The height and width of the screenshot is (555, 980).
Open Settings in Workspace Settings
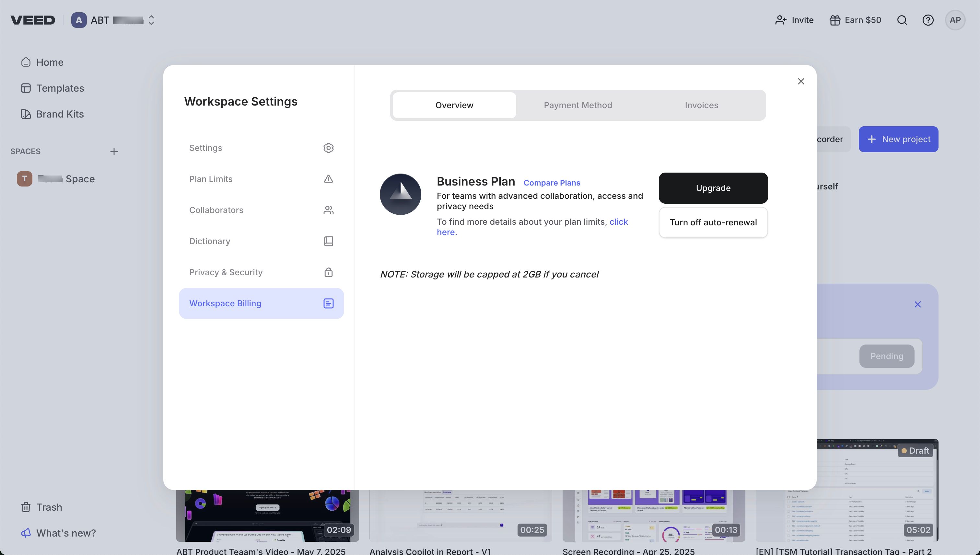[x=261, y=148]
